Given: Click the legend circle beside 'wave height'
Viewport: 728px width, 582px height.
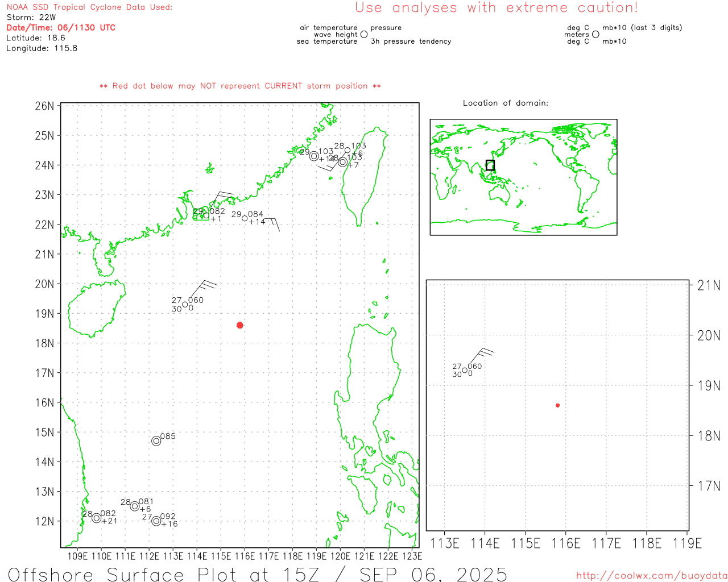Looking at the screenshot, I should tap(364, 34).
